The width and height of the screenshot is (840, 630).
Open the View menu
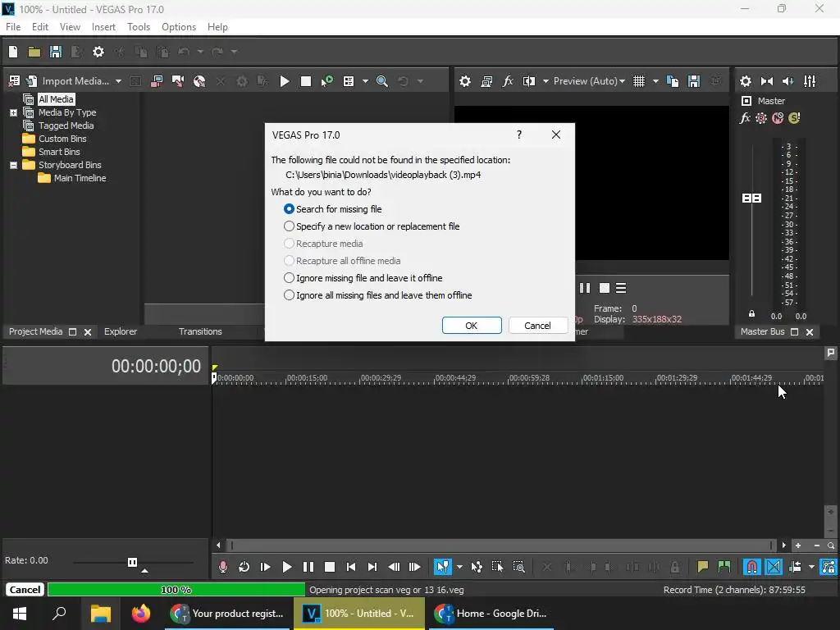70,27
